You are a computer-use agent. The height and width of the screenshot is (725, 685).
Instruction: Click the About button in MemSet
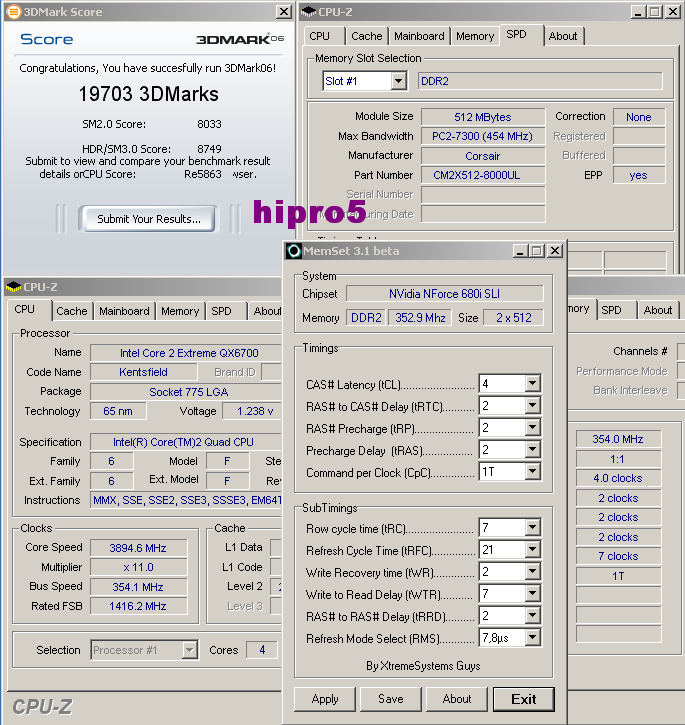tap(457, 699)
